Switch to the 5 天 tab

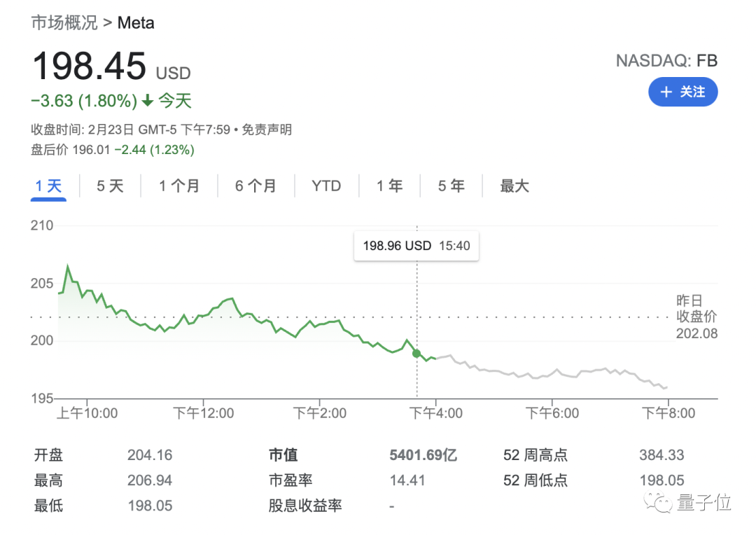[110, 186]
